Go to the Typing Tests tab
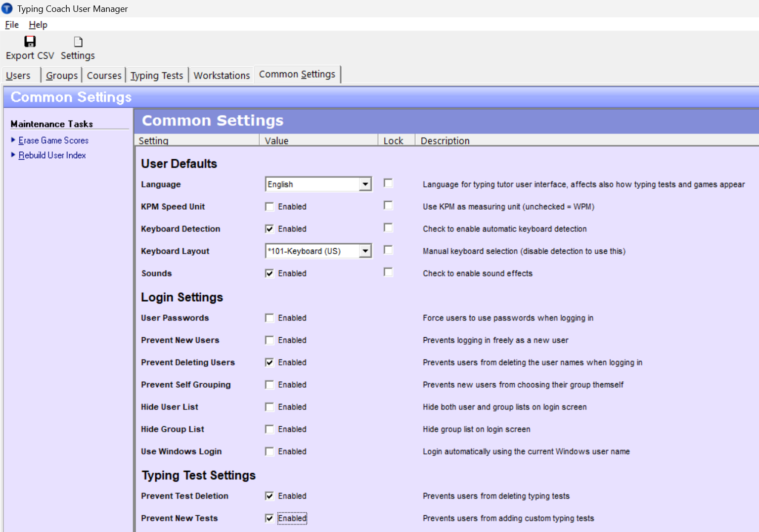 pos(157,76)
